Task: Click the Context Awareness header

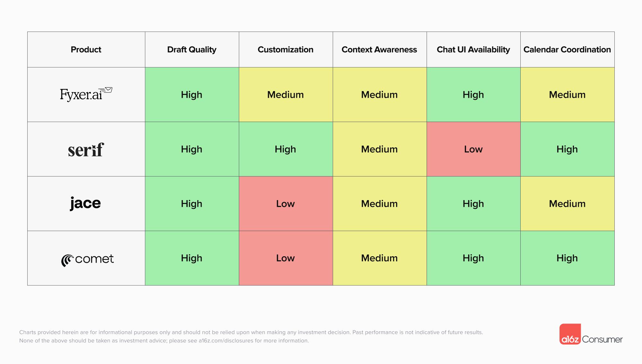Action: [x=379, y=50]
